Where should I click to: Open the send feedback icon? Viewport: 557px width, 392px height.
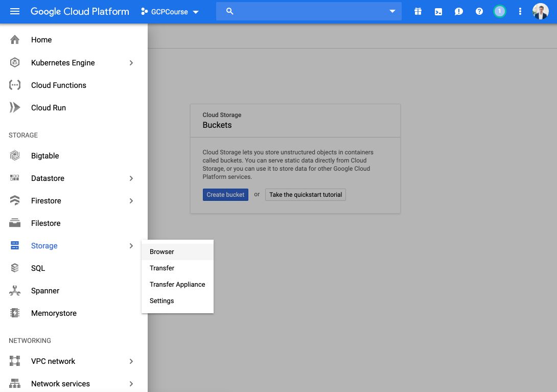[458, 11]
